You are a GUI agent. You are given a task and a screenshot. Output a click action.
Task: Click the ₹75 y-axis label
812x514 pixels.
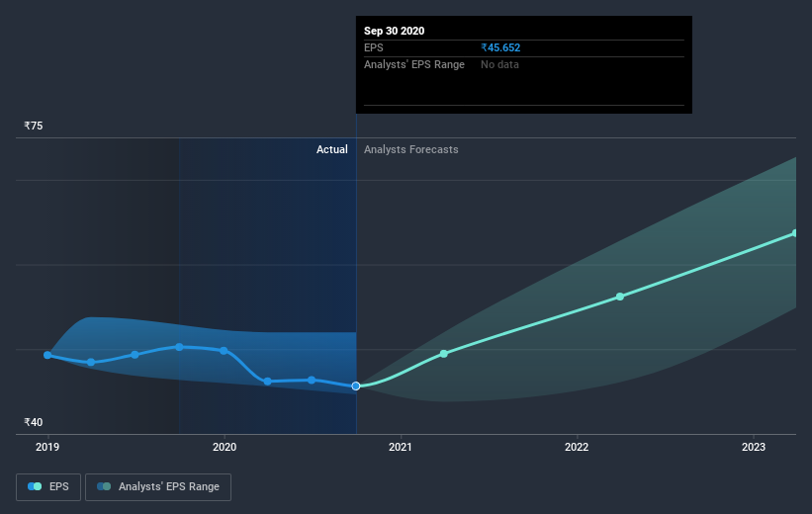pyautogui.click(x=34, y=126)
